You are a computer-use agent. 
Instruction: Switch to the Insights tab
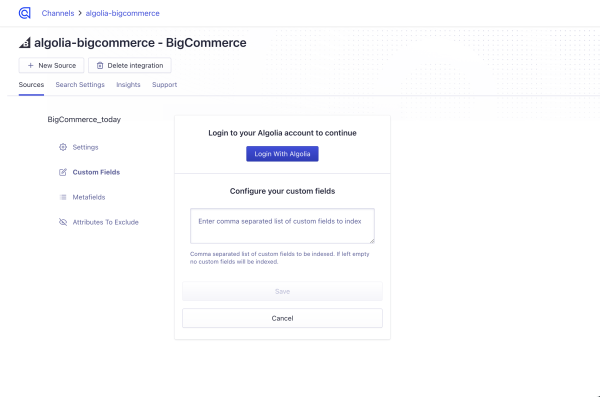[x=128, y=85]
